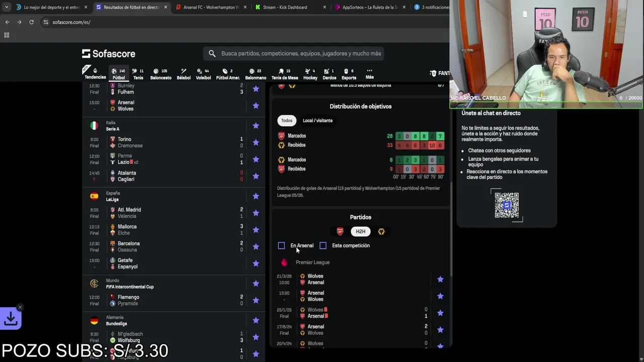Enable the Esta competición checkbox
This screenshot has height=362, width=644.
(x=323, y=245)
